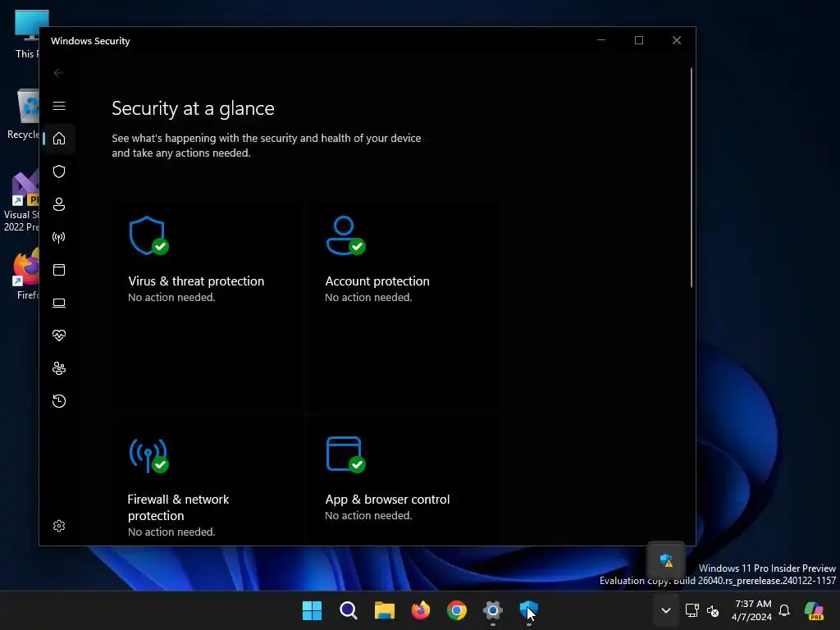Click 'No action needed.' under Virus & threat protection

[x=171, y=297]
